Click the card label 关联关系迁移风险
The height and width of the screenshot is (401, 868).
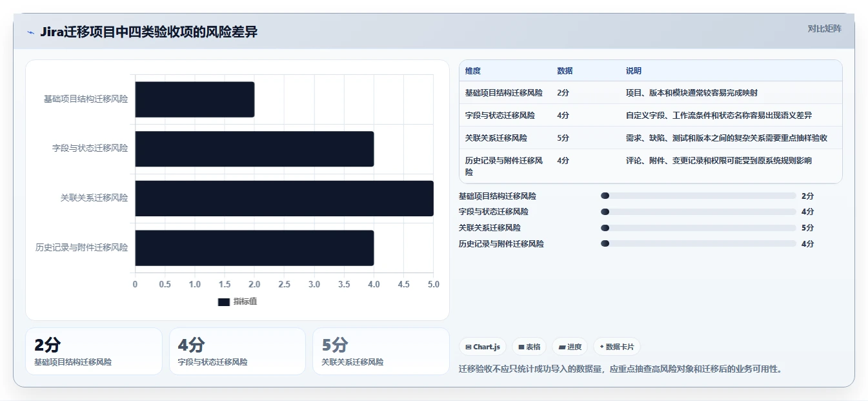pyautogui.click(x=352, y=362)
